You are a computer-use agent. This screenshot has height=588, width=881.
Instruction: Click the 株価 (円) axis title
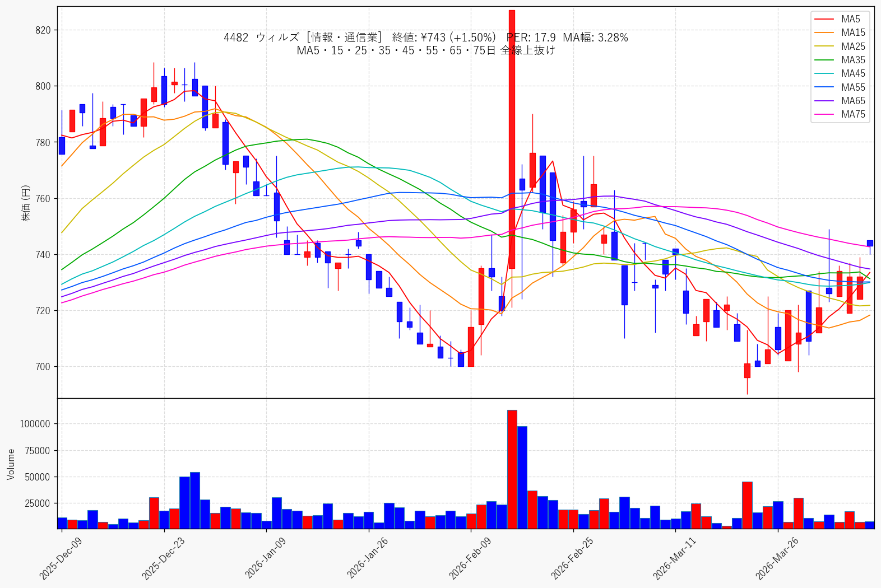coord(25,203)
